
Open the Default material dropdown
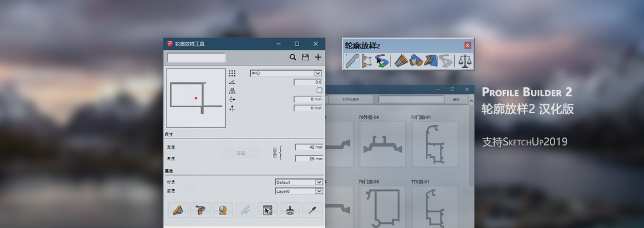(x=299, y=182)
